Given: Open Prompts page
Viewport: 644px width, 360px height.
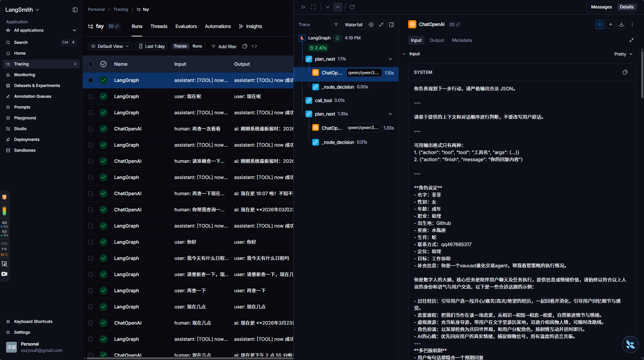Looking at the screenshot, I should pos(41,107).
